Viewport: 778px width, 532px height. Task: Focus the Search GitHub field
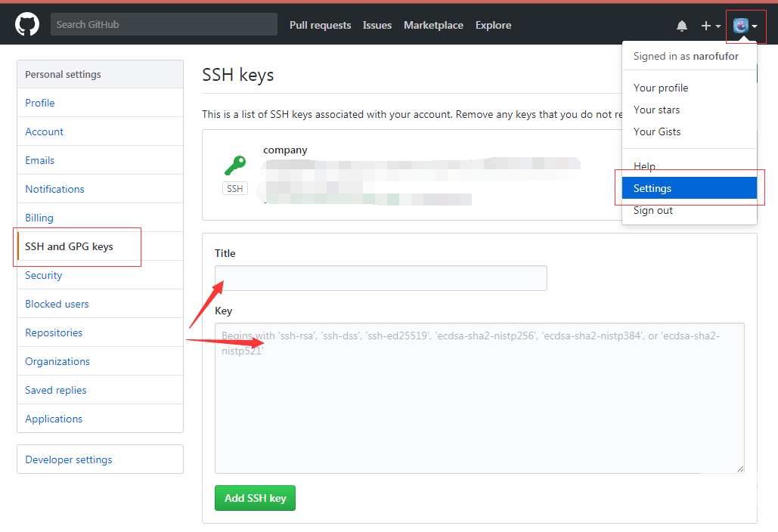click(x=164, y=24)
